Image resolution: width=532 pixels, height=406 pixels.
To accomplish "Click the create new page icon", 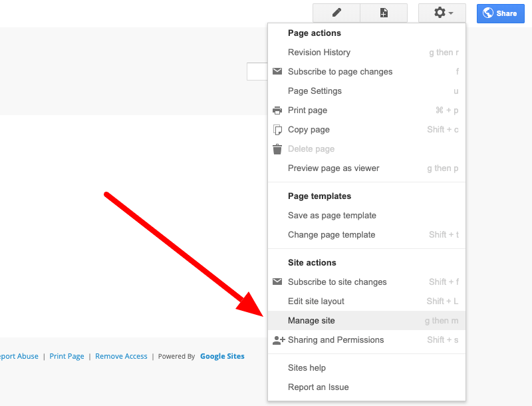I will click(x=384, y=13).
